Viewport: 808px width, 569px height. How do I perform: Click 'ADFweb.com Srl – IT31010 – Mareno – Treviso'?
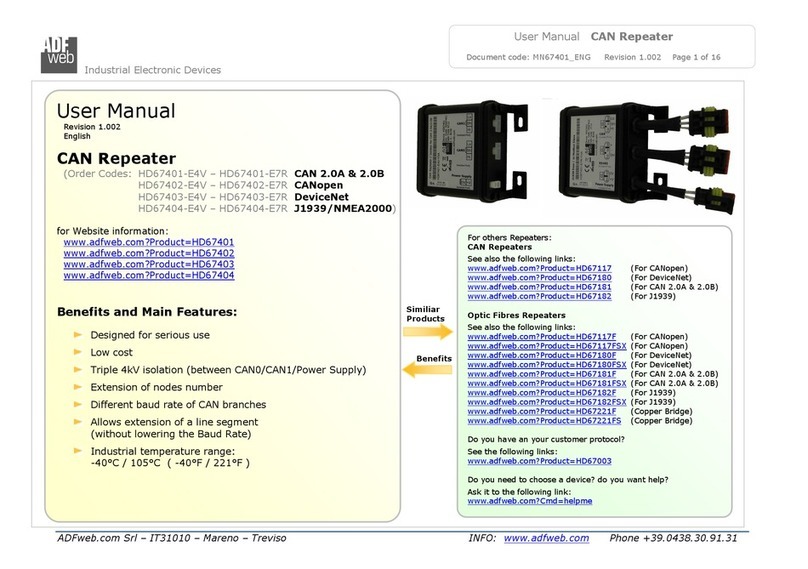tap(172, 538)
